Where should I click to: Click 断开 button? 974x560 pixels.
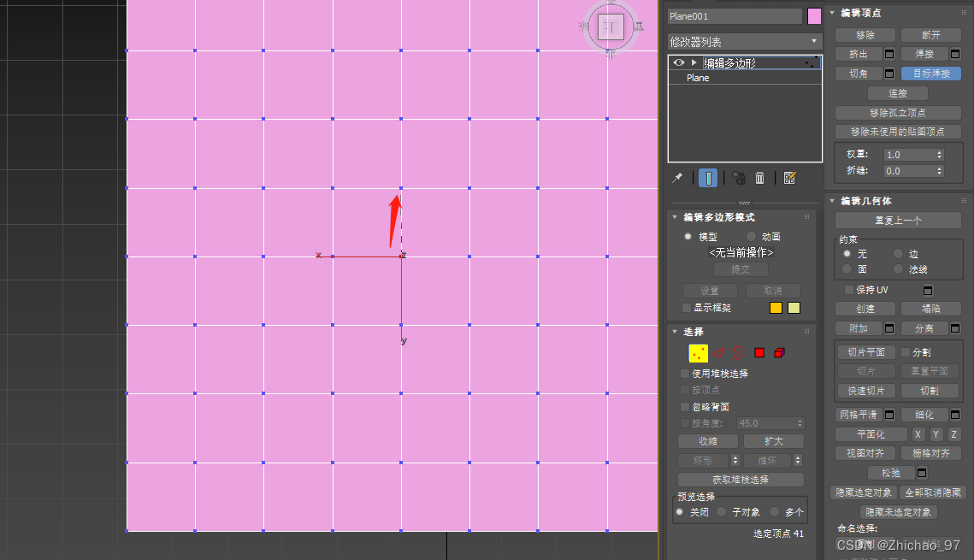pyautogui.click(x=931, y=35)
